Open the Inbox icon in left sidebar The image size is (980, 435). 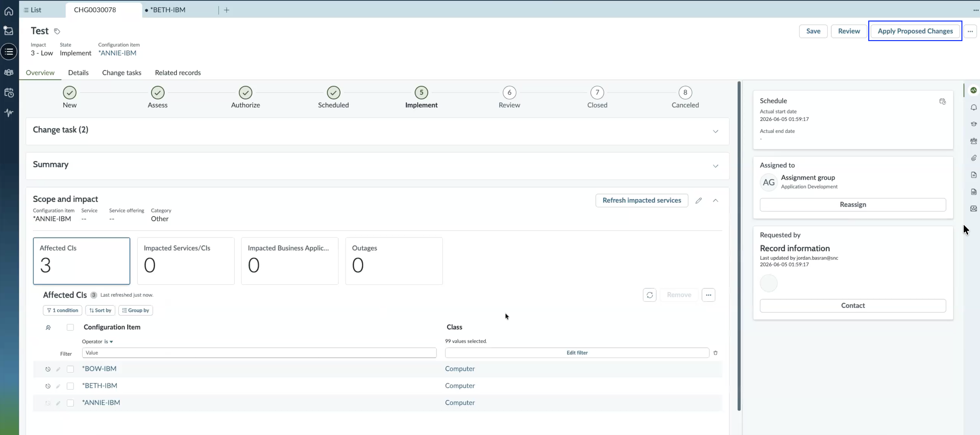coord(9,31)
